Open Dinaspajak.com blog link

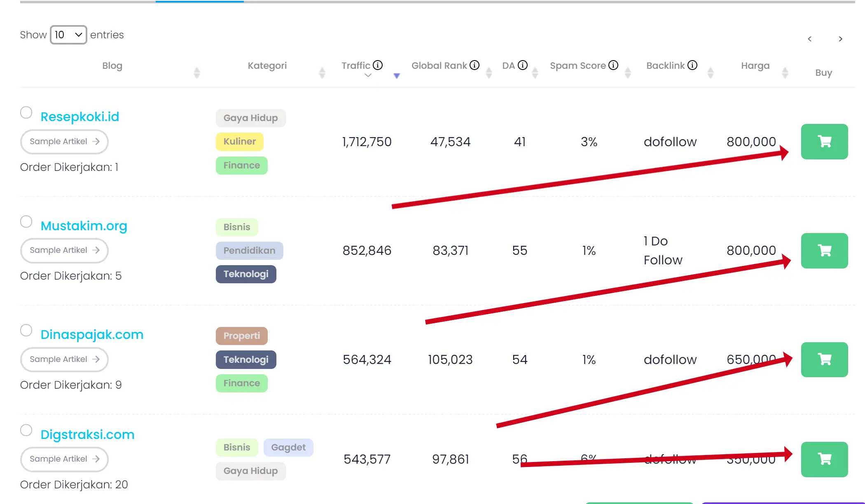(92, 334)
